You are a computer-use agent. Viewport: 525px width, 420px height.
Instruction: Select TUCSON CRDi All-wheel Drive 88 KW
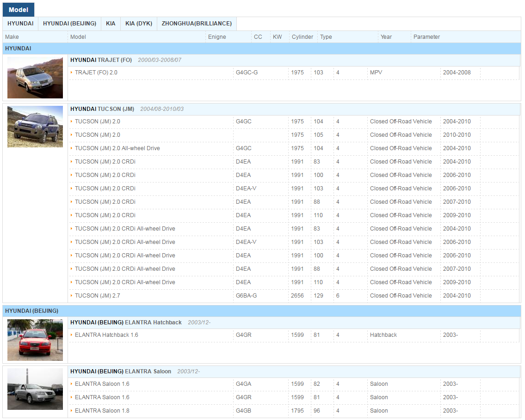[x=125, y=269]
